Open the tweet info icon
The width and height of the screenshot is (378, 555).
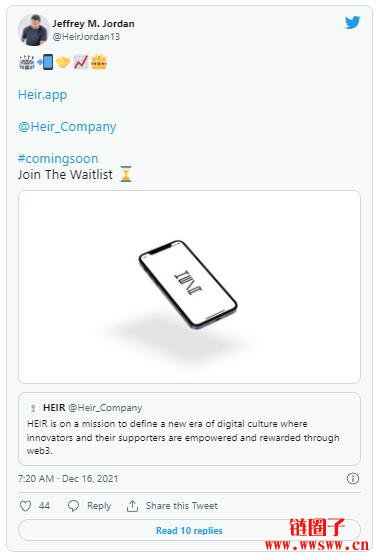pos(353,479)
